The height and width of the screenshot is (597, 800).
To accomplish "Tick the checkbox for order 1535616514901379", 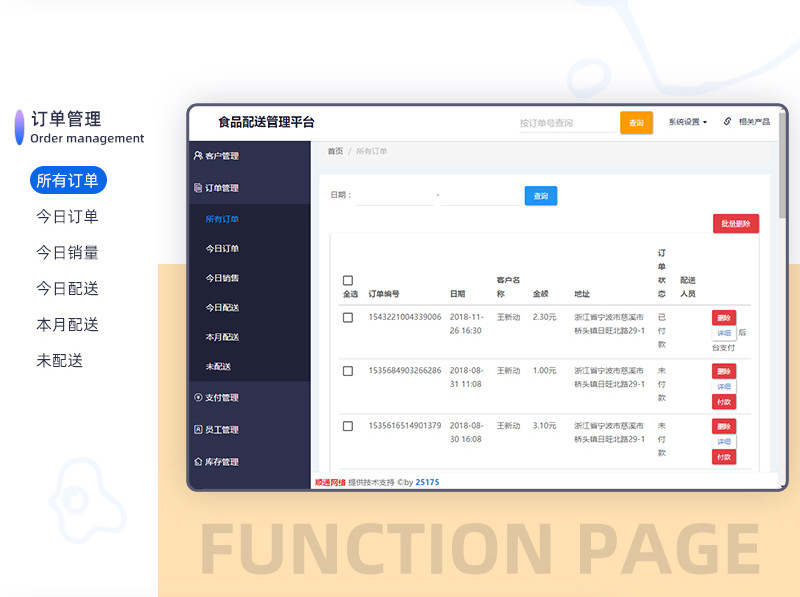I will 348,426.
